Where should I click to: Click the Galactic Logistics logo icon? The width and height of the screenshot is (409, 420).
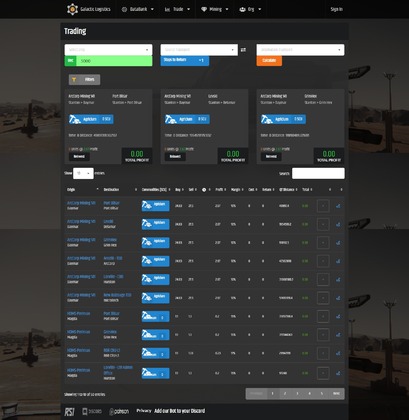[72, 9]
